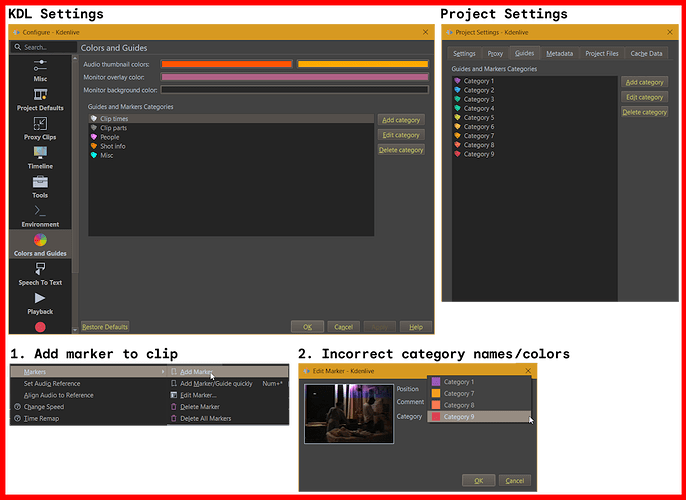
Task: Switch to Guides tab in Project Settings
Action: pyautogui.click(x=524, y=53)
